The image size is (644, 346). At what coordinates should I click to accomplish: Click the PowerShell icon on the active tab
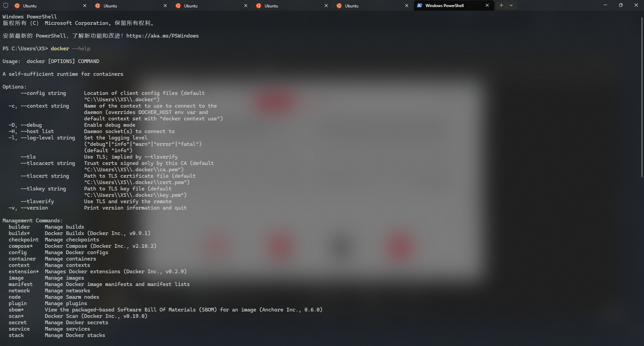419,5
